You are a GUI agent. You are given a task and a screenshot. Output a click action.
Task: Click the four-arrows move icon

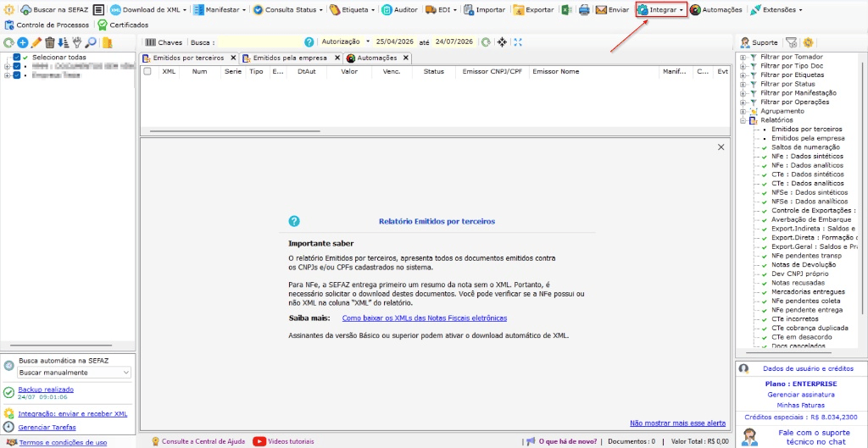click(502, 42)
